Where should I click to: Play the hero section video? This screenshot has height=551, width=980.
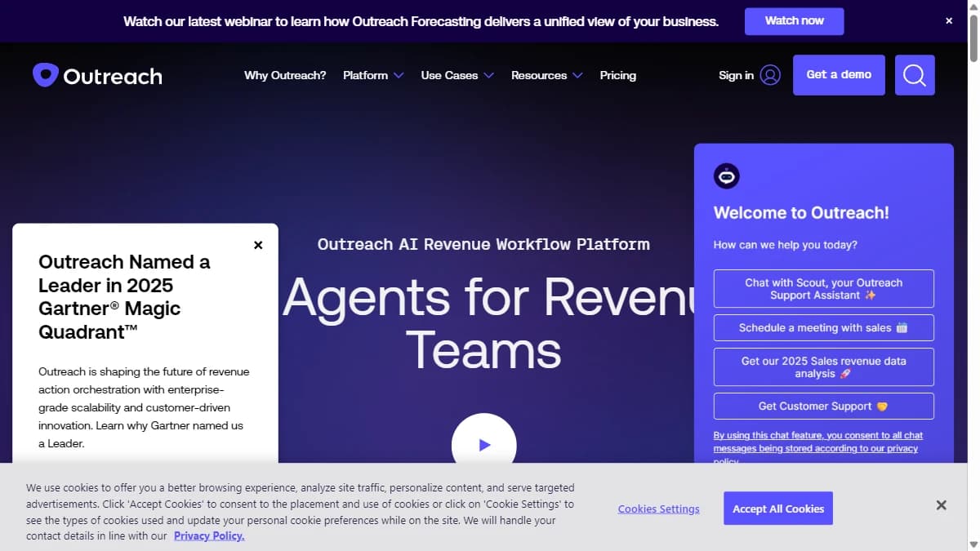pos(484,444)
